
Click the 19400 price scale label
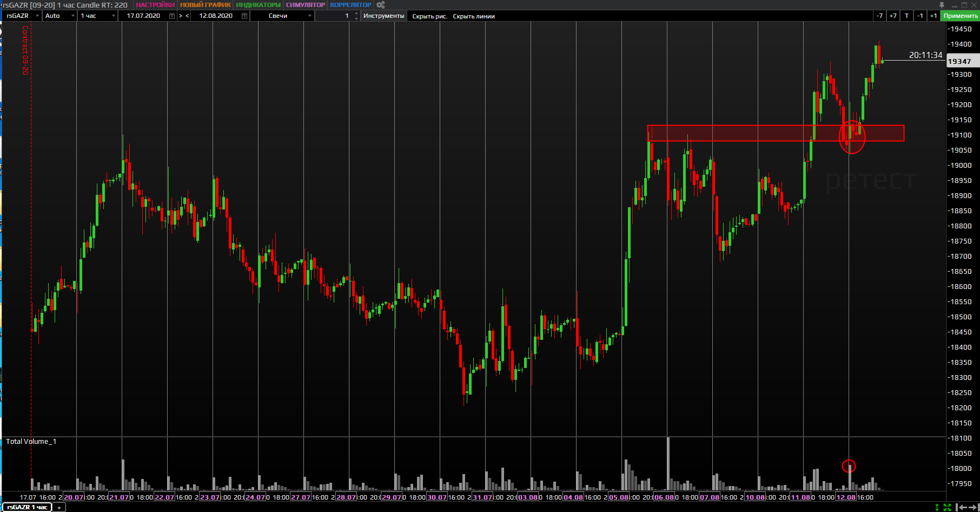(961, 44)
